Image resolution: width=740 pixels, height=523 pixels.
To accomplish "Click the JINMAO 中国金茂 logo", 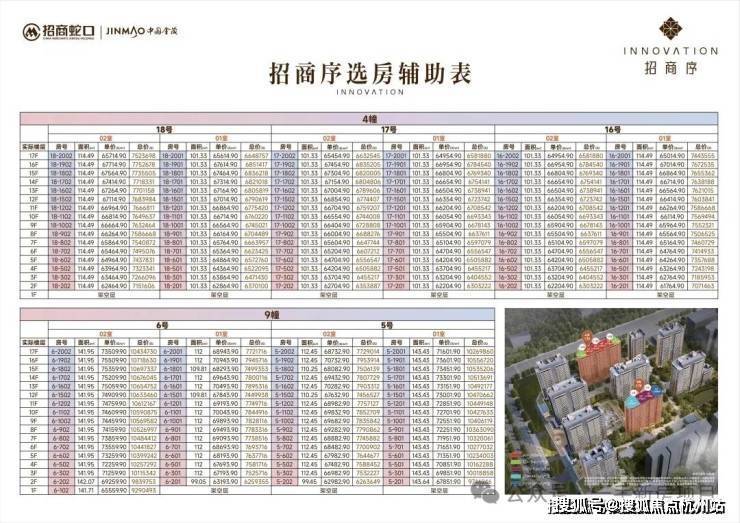I will (142, 32).
